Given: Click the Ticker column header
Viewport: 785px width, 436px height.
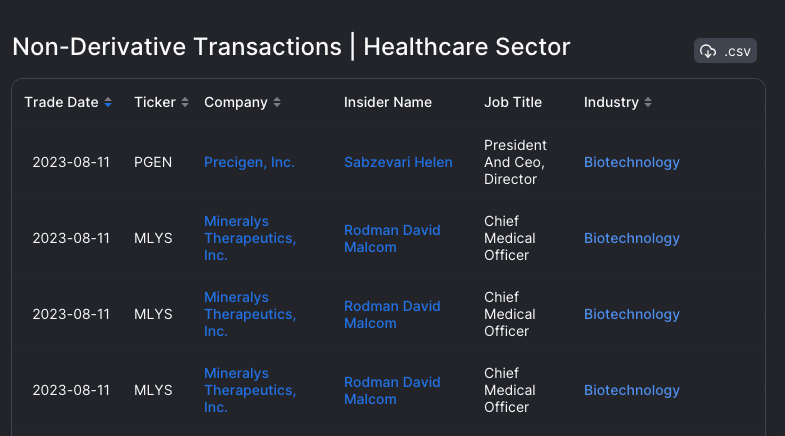Looking at the screenshot, I should tap(155, 102).
